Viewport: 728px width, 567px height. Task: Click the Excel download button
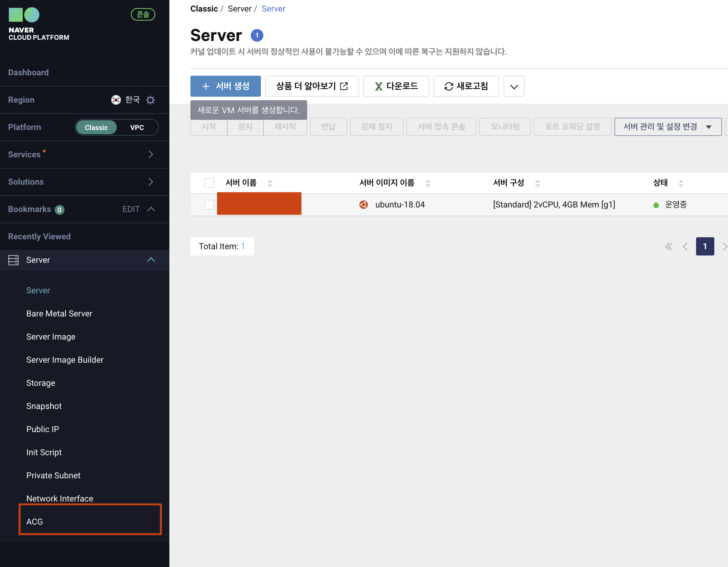(396, 86)
